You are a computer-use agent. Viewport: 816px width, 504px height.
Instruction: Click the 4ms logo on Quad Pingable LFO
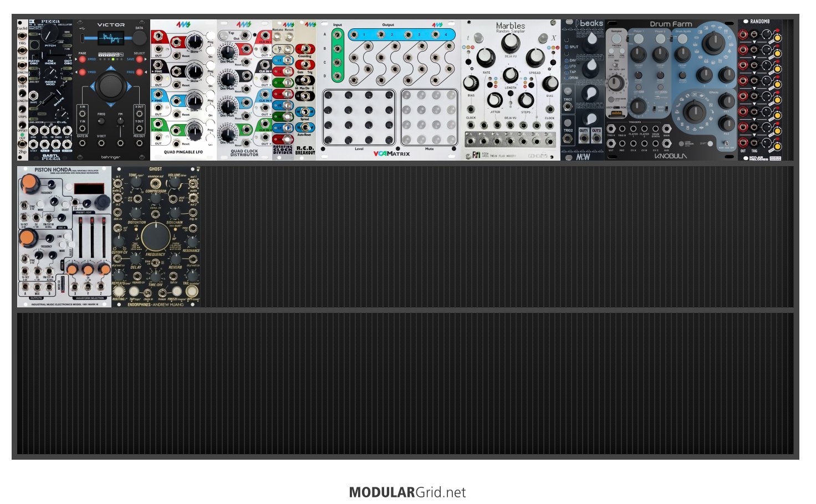coord(183,25)
